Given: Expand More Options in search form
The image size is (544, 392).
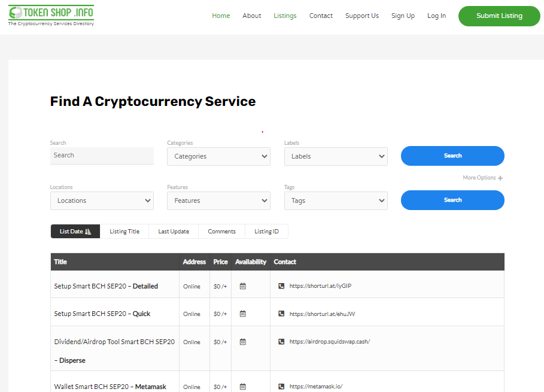Looking at the screenshot, I should click(482, 178).
